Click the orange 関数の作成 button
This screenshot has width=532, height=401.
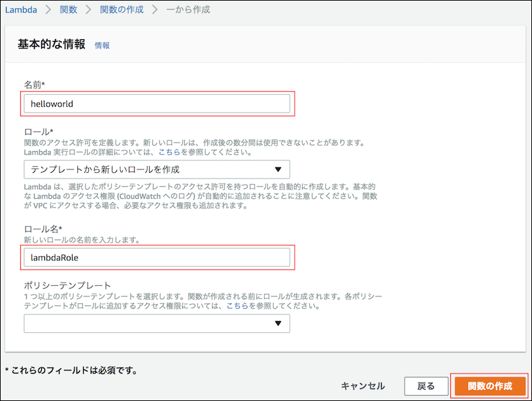click(490, 385)
